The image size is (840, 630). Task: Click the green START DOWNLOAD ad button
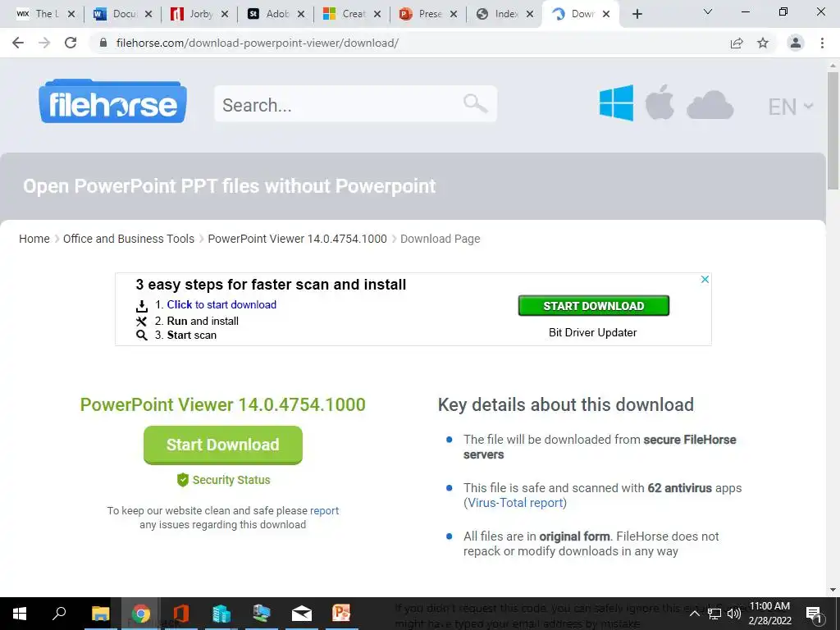click(x=594, y=306)
